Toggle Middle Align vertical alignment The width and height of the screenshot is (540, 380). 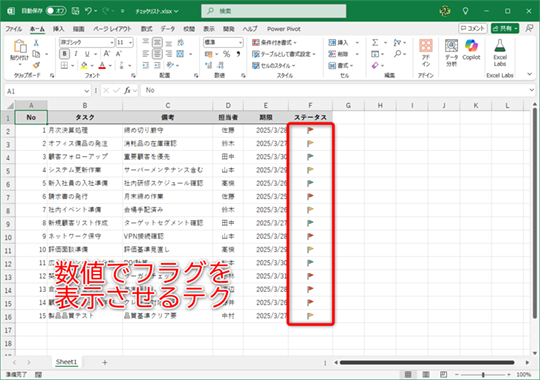tap(157, 42)
